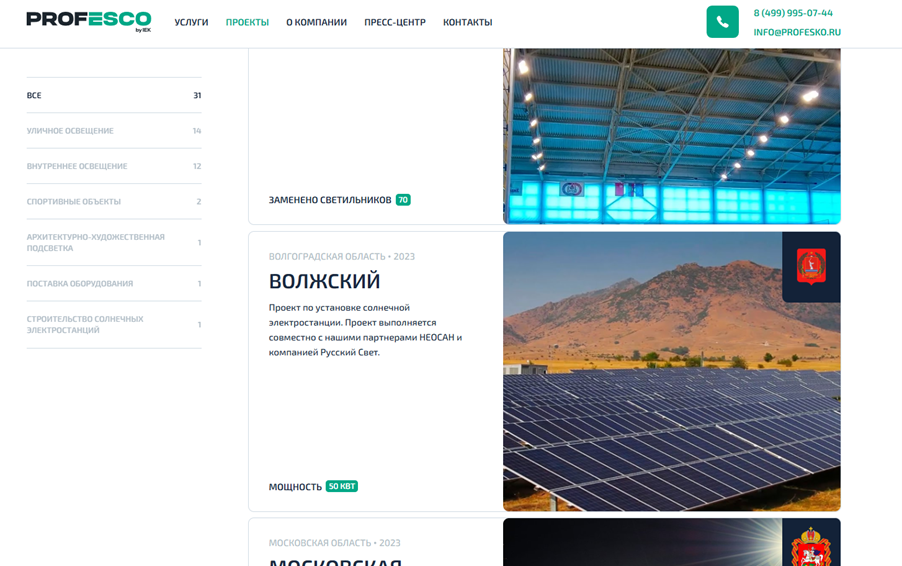
Task: Click the Волжский project description paragraph
Action: pyautogui.click(x=365, y=330)
